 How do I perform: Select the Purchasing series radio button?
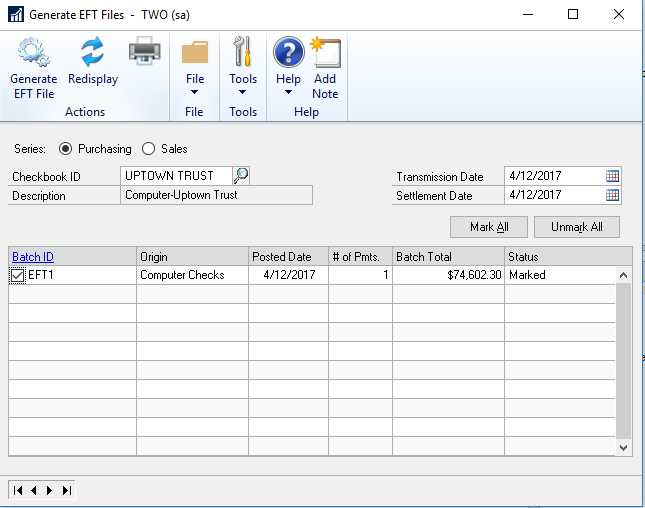tap(65, 148)
